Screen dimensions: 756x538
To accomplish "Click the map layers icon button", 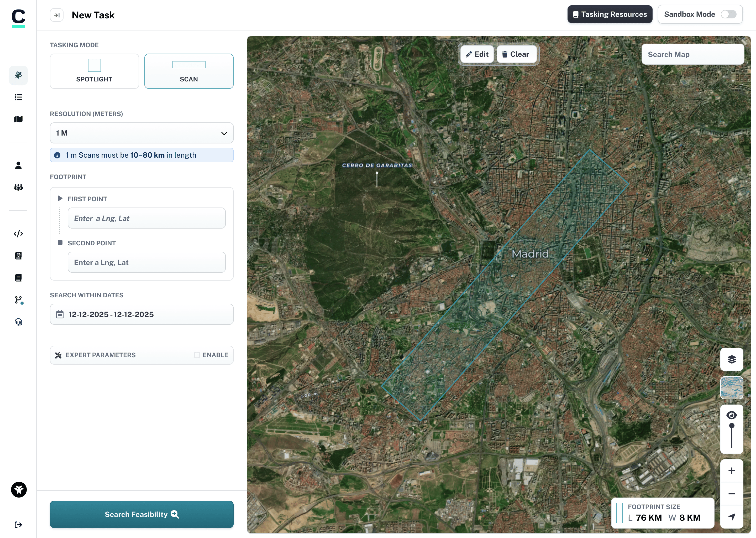I will [x=732, y=359].
